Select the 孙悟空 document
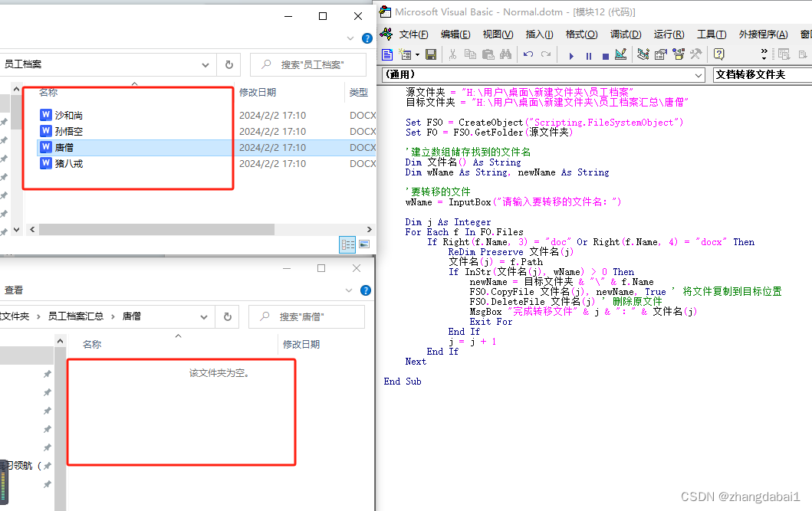This screenshot has width=812, height=511. tap(69, 131)
